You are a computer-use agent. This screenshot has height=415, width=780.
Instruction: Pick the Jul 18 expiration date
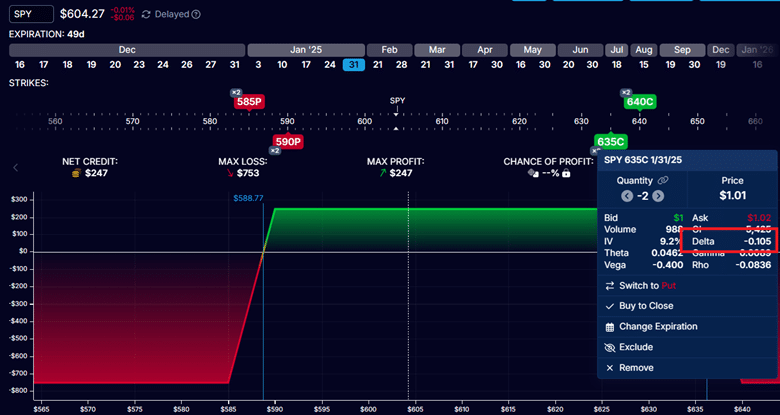616,65
